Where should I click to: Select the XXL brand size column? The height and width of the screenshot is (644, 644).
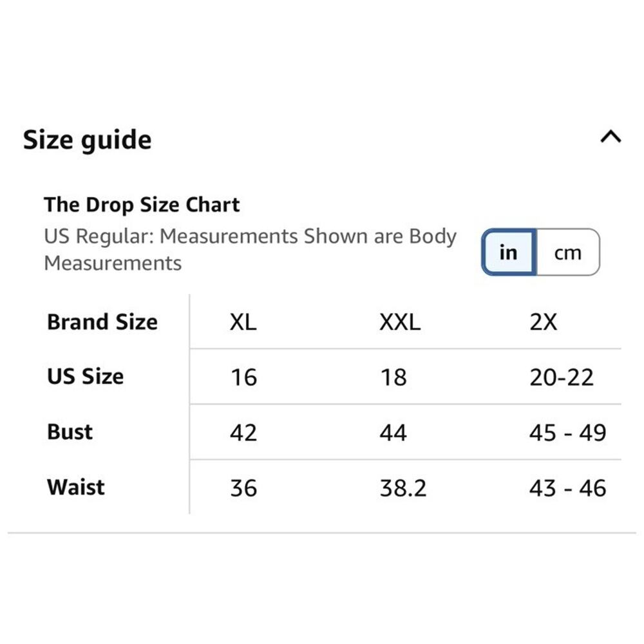pyautogui.click(x=400, y=322)
